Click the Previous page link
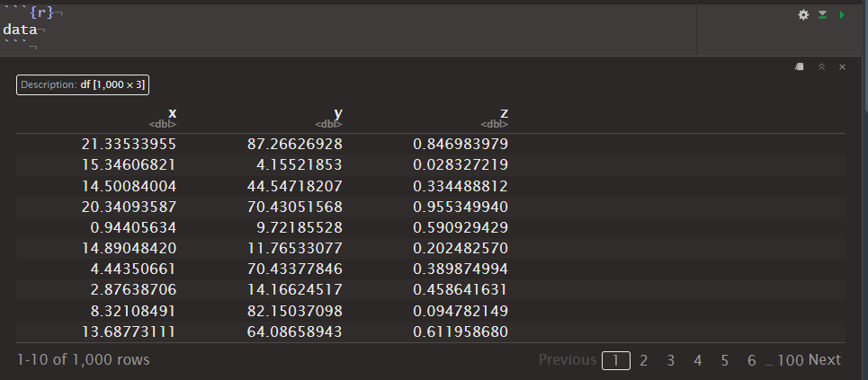 pyautogui.click(x=568, y=360)
